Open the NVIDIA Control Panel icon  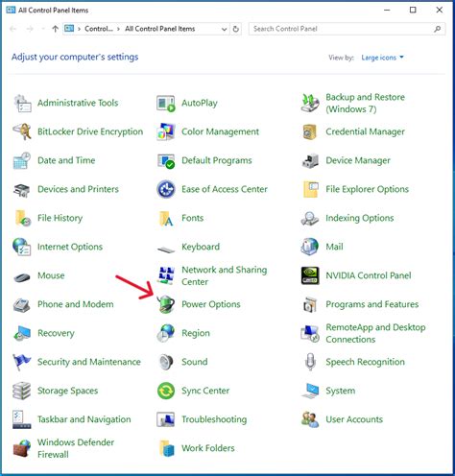(x=310, y=275)
